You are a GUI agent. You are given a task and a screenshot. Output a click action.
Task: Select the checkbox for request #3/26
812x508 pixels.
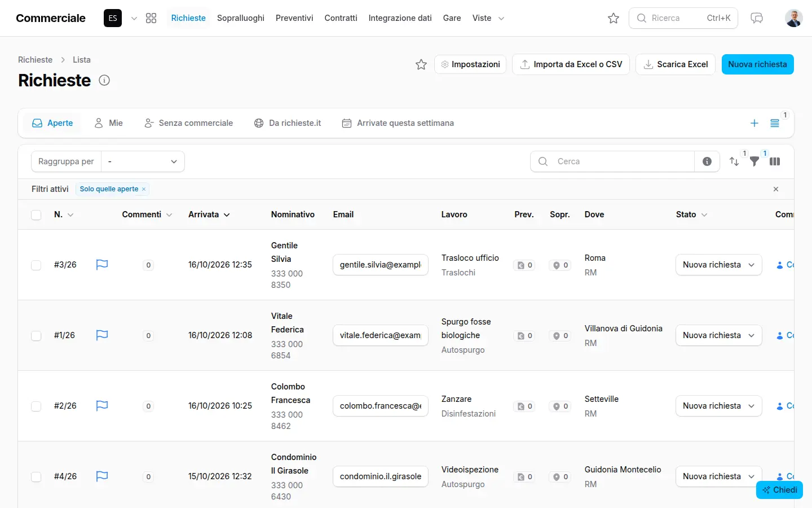[36, 265]
